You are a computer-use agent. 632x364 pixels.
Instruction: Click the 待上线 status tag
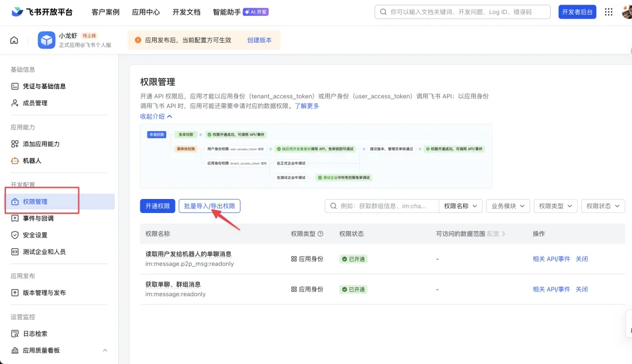(x=89, y=36)
